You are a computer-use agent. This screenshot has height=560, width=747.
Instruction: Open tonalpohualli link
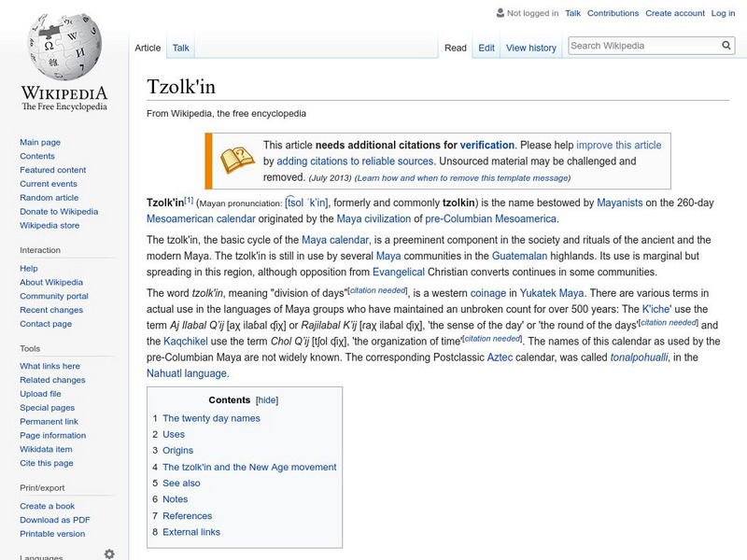639,357
